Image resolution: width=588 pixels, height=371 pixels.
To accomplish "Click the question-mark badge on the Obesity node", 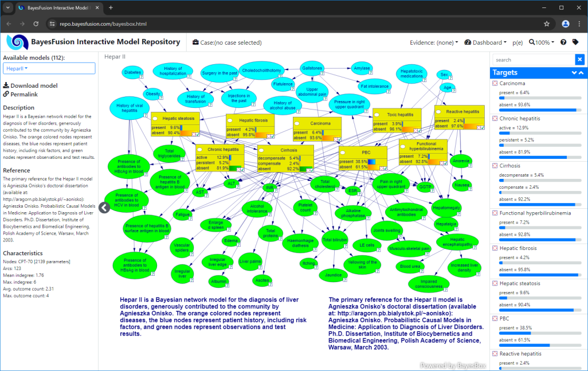I will [161, 98].
